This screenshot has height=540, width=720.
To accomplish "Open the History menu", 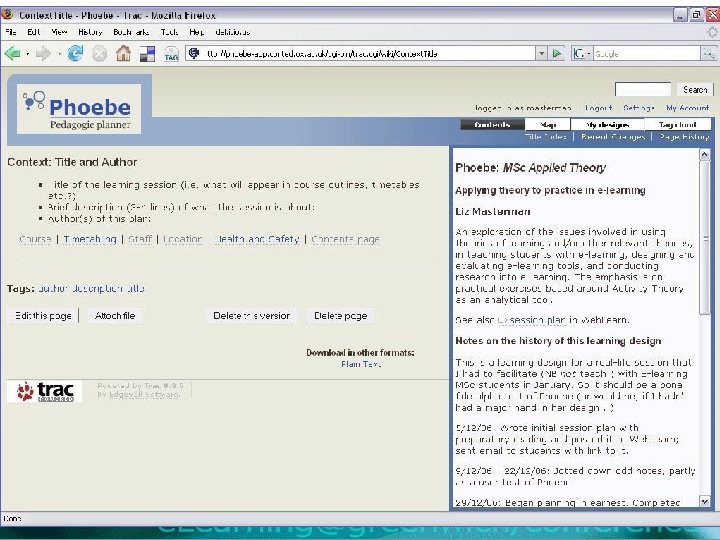I will pos(90,32).
